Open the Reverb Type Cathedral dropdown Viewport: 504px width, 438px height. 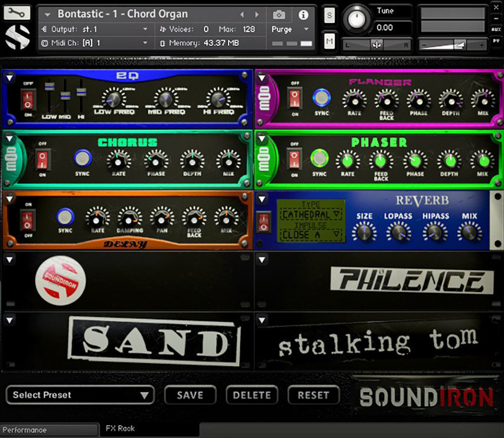[x=311, y=214]
